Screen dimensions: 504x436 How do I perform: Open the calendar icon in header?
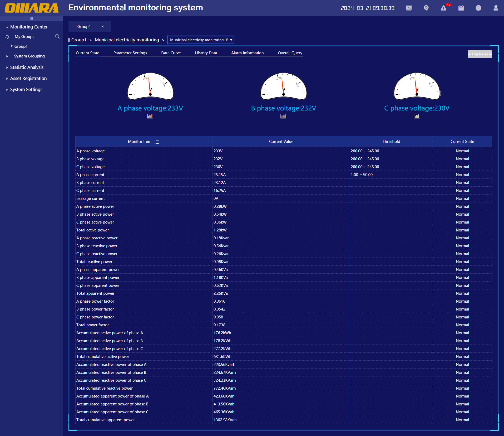tap(461, 8)
